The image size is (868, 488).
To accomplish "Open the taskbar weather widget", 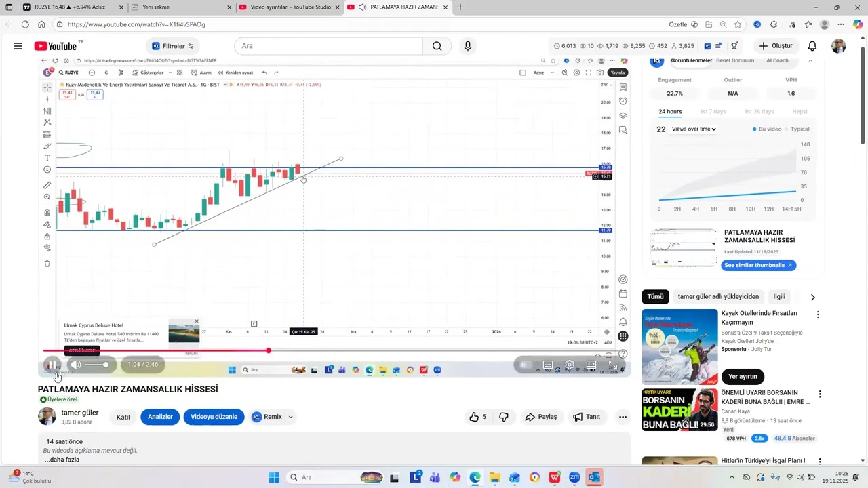I will 30,477.
